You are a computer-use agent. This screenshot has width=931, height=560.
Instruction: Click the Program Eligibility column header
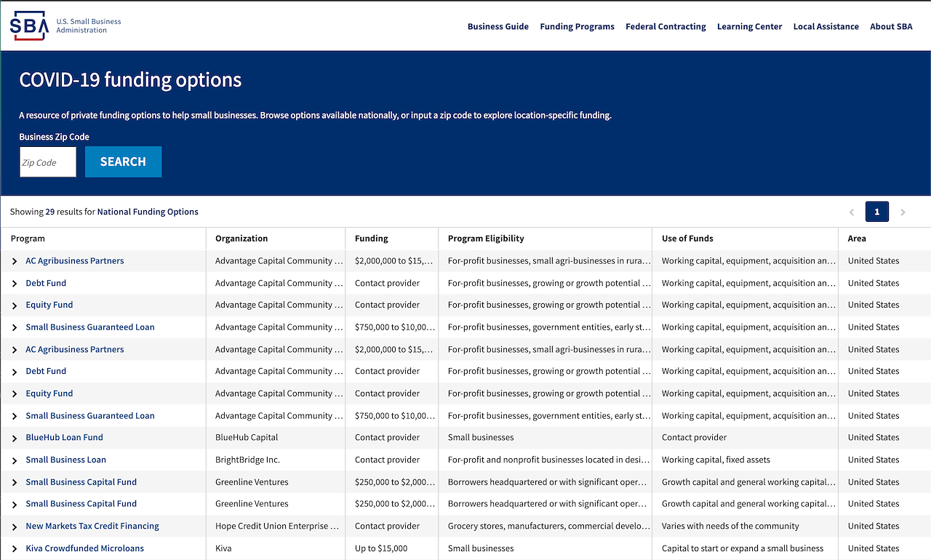coord(486,239)
